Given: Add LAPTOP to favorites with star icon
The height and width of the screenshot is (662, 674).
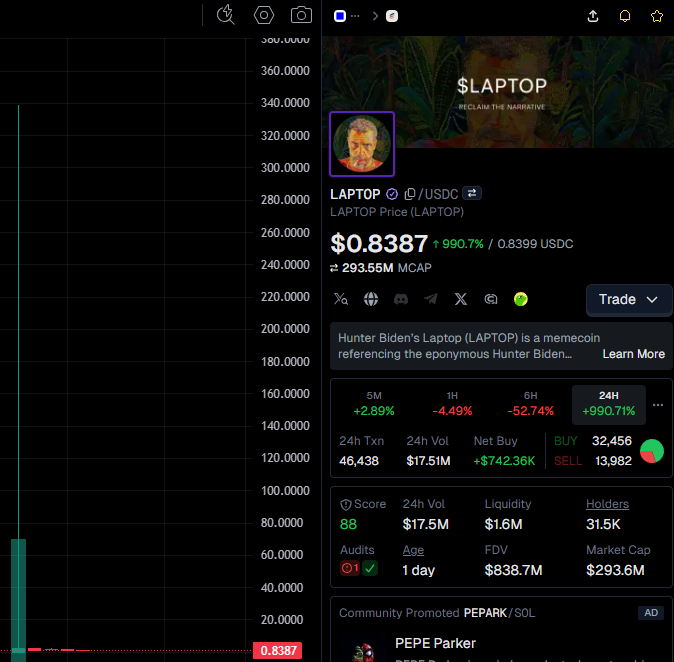Looking at the screenshot, I should (x=657, y=16).
